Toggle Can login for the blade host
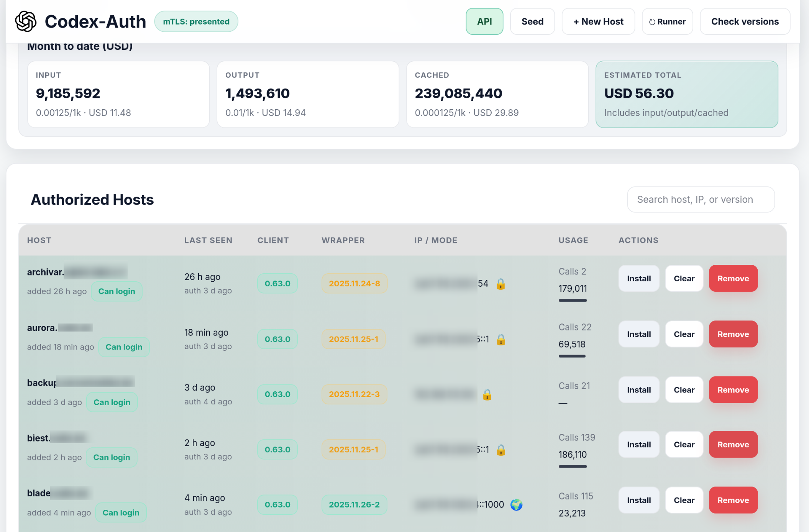This screenshot has width=809, height=532. point(121,512)
